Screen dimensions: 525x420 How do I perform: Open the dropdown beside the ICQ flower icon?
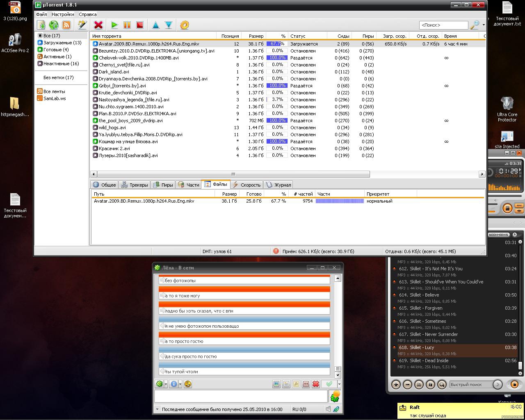click(166, 384)
